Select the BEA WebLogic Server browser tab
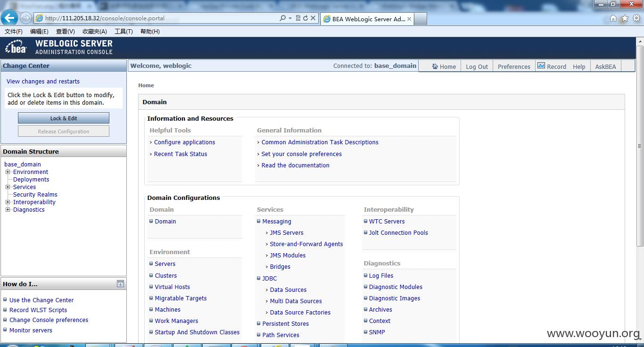Image resolution: width=644 pixels, height=347 pixels. point(367,19)
